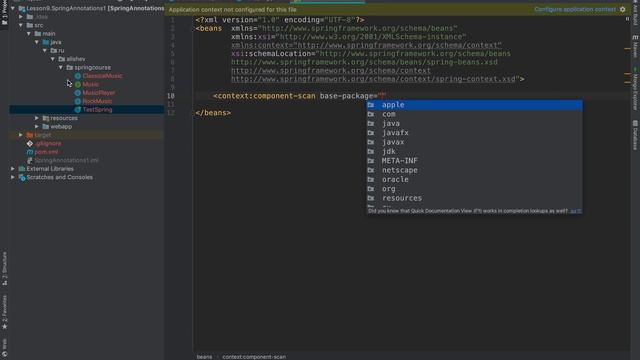Select the .gitignore file name
Image resolution: width=640 pixels, height=360 pixels.
point(48,144)
